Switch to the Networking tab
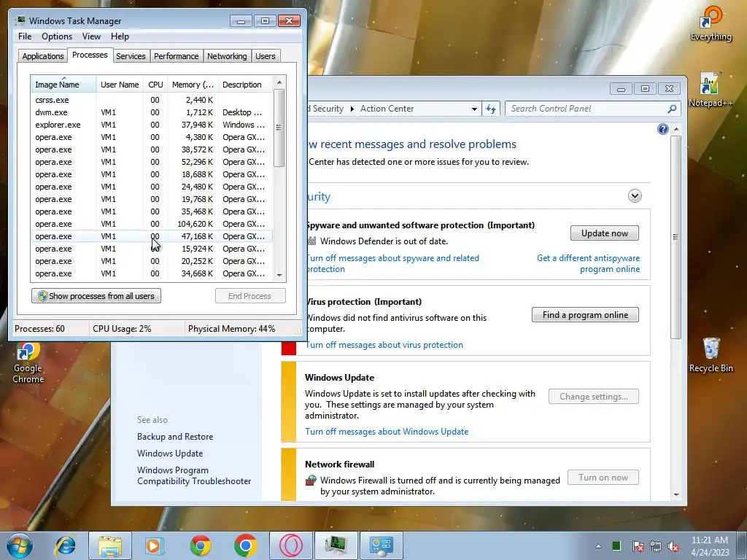 point(227,55)
